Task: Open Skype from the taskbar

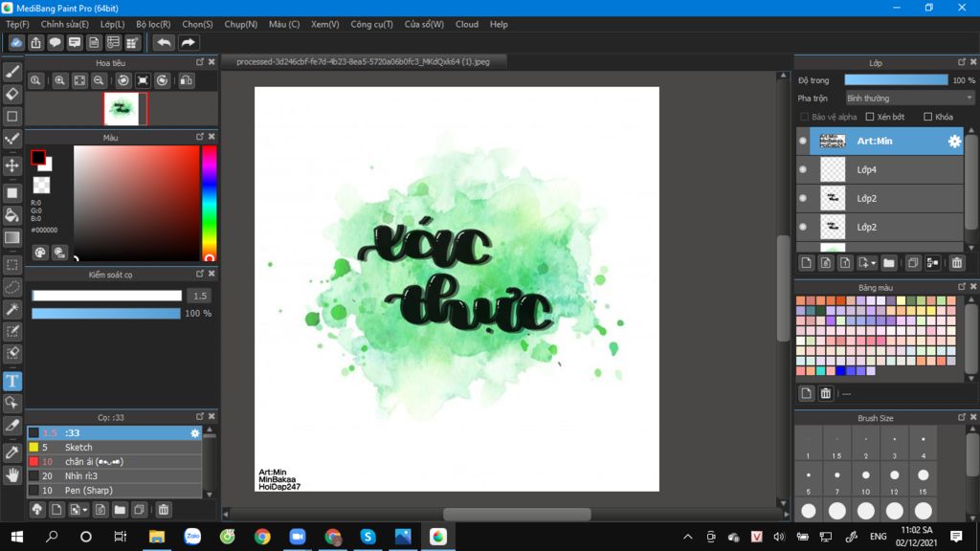Action: point(367,537)
